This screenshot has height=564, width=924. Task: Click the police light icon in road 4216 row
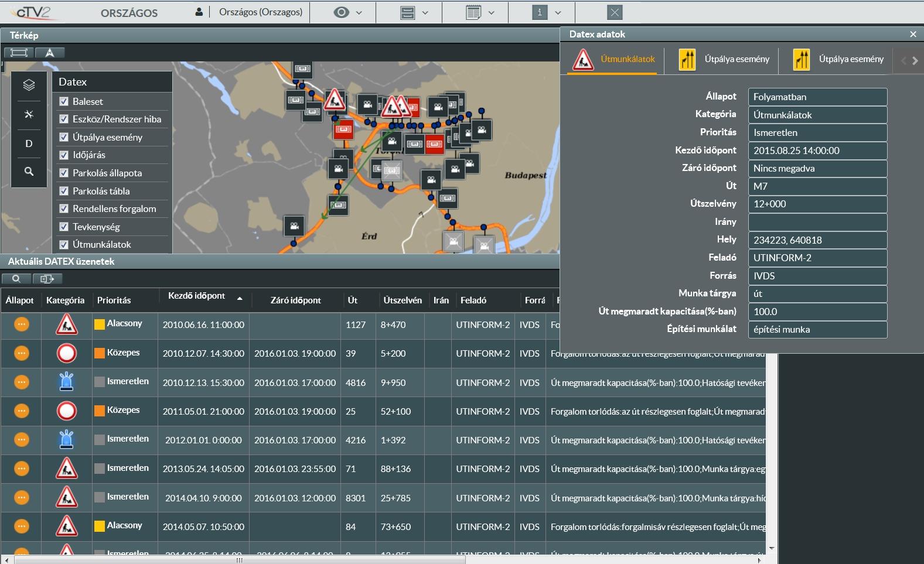click(67, 439)
